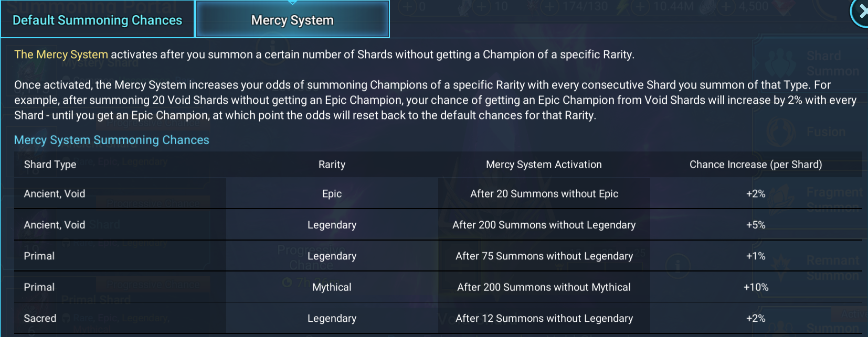The image size is (868, 337).
Task: Select the Mercy System tab
Action: click(x=292, y=20)
